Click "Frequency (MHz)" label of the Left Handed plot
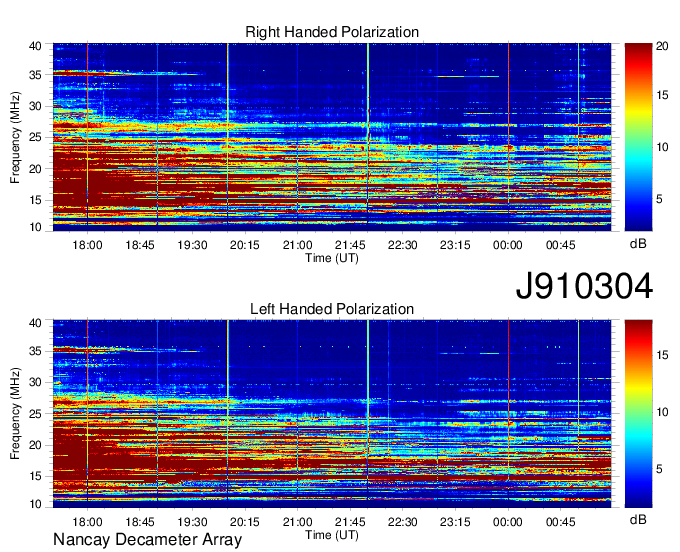680x552 pixels. point(15,414)
